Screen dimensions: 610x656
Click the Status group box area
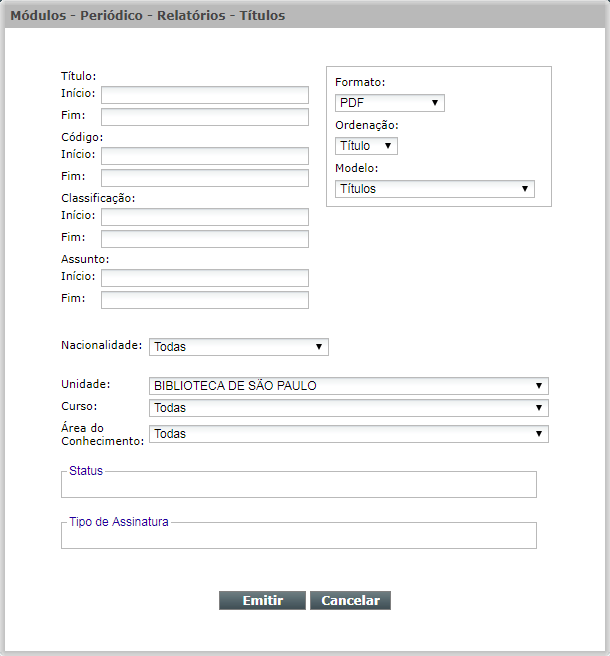pos(299,484)
